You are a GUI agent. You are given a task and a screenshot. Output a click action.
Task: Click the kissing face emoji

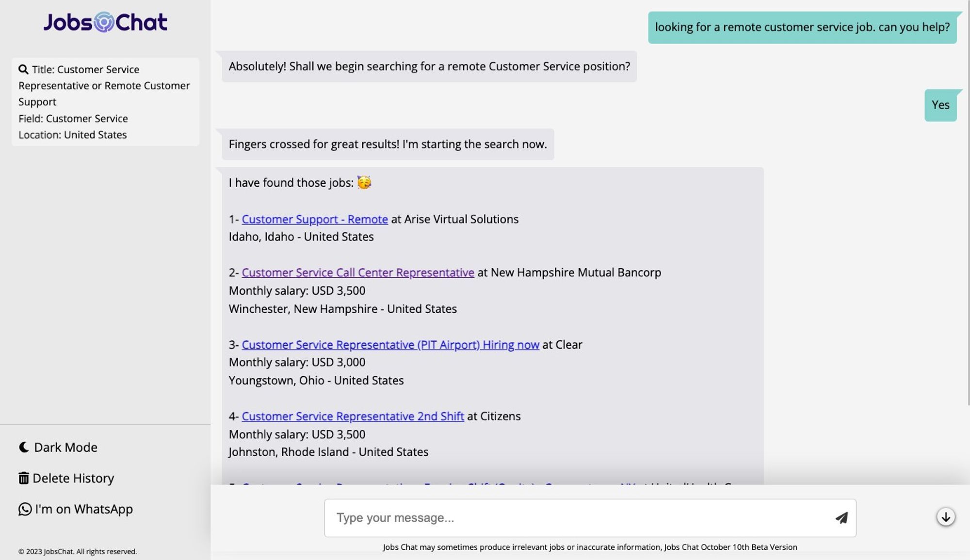364,182
